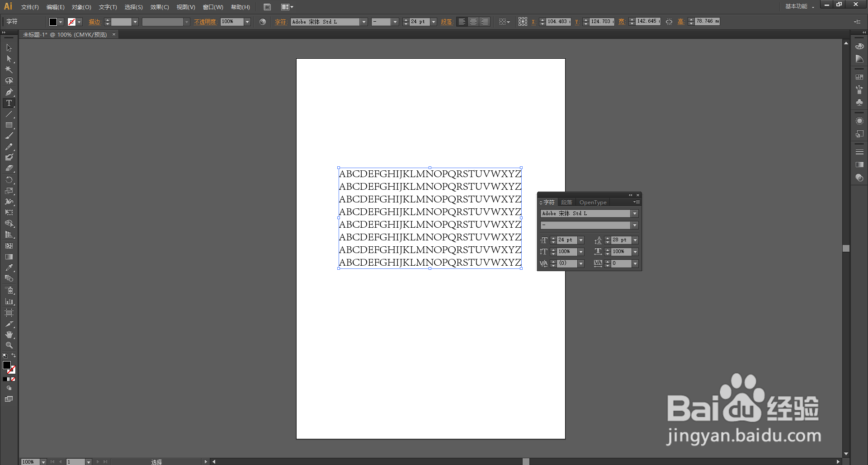Select the Direct Selection tool
This screenshot has height=465, width=868.
tap(9, 59)
